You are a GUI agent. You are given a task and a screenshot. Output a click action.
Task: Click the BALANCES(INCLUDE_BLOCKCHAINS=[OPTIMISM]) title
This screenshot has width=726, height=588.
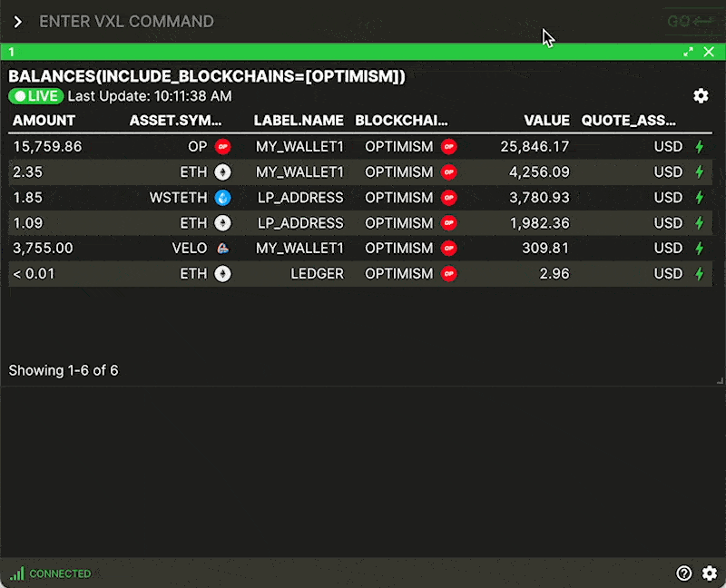207,76
